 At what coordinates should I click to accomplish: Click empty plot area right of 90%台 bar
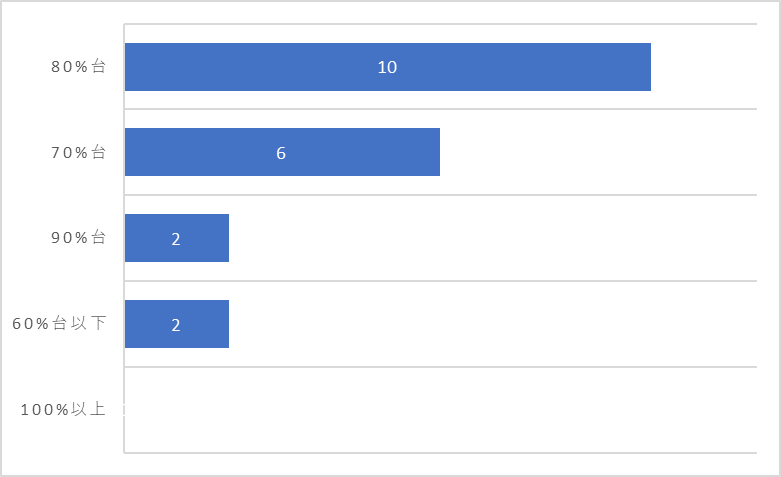pos(493,238)
